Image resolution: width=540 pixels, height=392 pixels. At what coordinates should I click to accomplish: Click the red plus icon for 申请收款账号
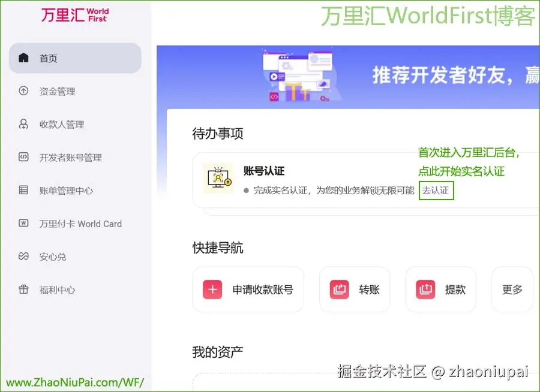(212, 289)
